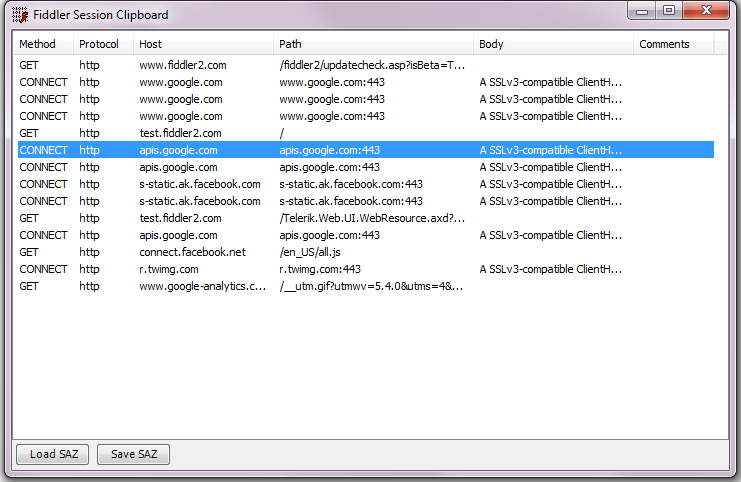Select the /en_US/all.js path cell

coord(310,252)
